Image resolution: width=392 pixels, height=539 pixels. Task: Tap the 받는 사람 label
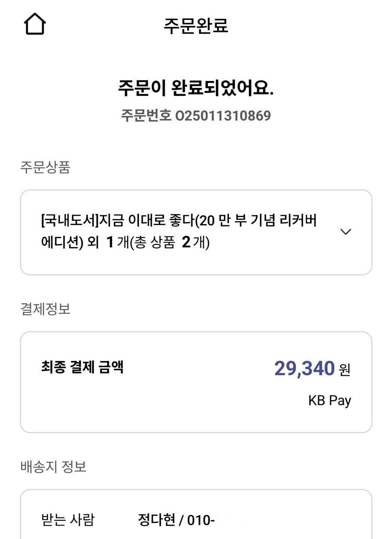pos(68,520)
